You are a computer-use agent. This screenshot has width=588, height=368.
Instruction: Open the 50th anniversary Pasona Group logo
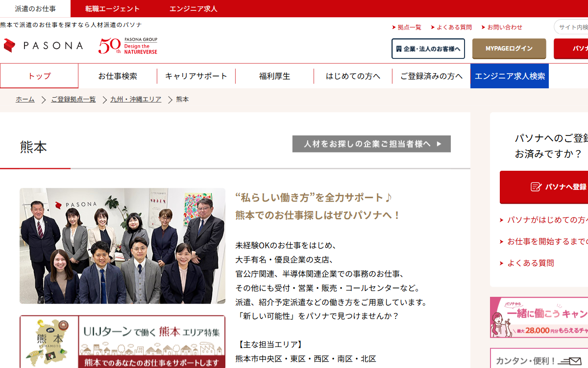tap(128, 46)
